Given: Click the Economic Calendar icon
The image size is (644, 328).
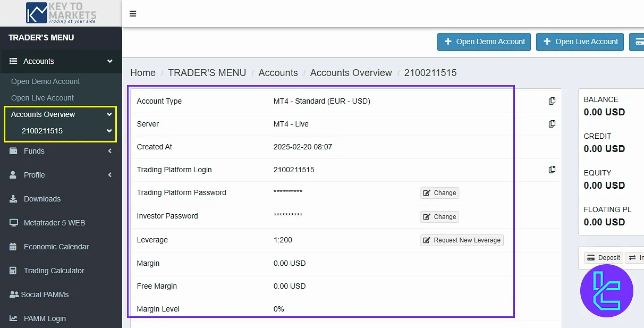Looking at the screenshot, I should (x=13, y=247).
